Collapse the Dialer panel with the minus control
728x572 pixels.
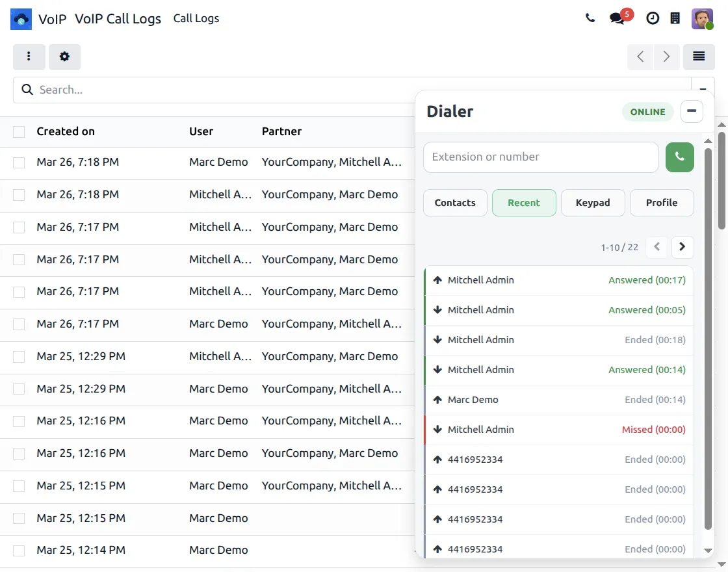[x=691, y=111]
